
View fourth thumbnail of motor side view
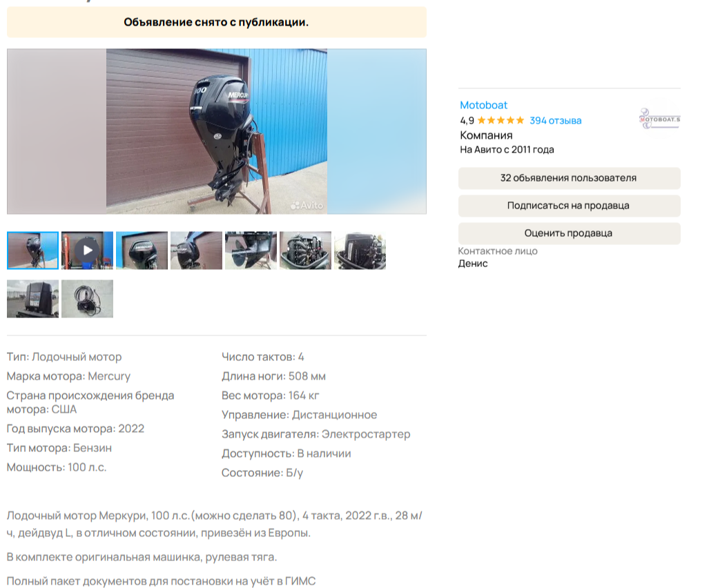tap(196, 251)
